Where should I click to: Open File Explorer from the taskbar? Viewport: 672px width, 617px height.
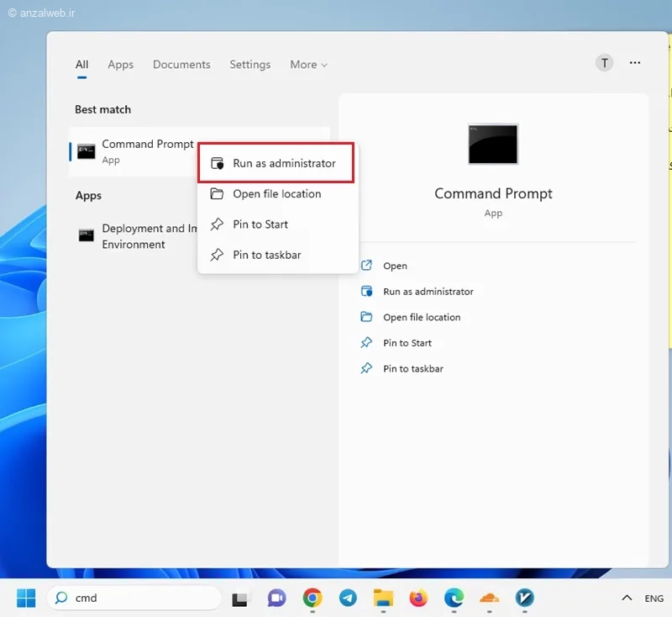pyautogui.click(x=383, y=598)
